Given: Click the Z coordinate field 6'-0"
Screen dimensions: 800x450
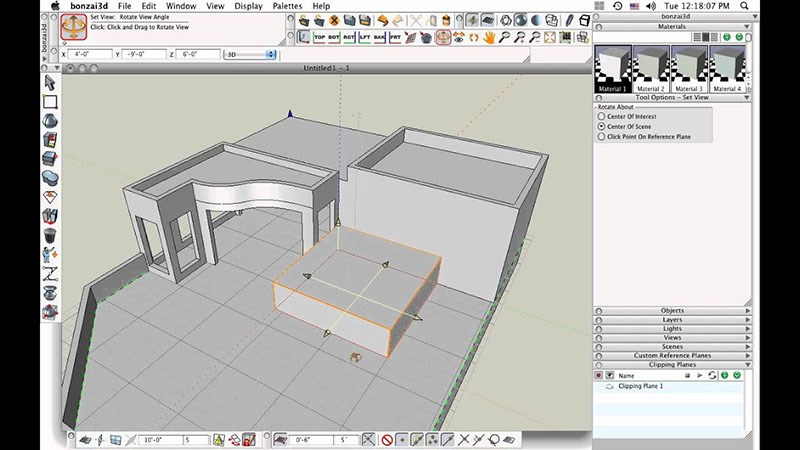Looking at the screenshot, I should 198,54.
